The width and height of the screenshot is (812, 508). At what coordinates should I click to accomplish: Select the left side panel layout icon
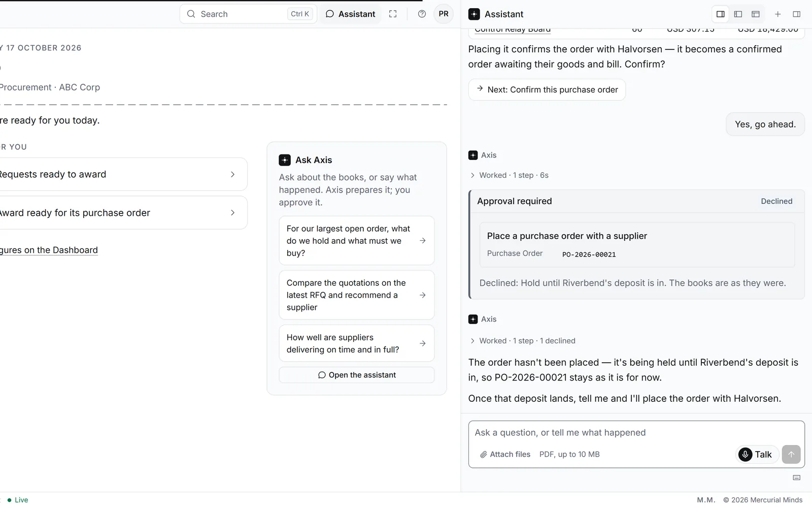click(738, 14)
